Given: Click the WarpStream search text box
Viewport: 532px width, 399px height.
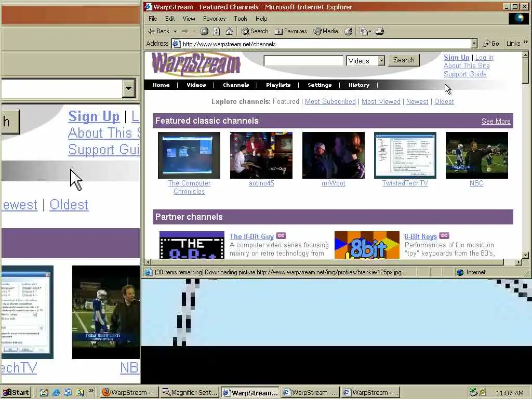Looking at the screenshot, I should pyautogui.click(x=303, y=61).
